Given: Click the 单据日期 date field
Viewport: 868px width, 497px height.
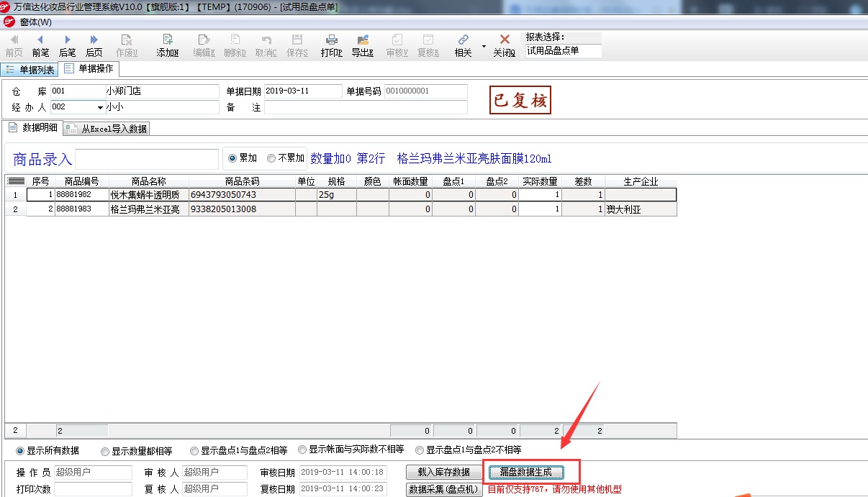Looking at the screenshot, I should [303, 91].
